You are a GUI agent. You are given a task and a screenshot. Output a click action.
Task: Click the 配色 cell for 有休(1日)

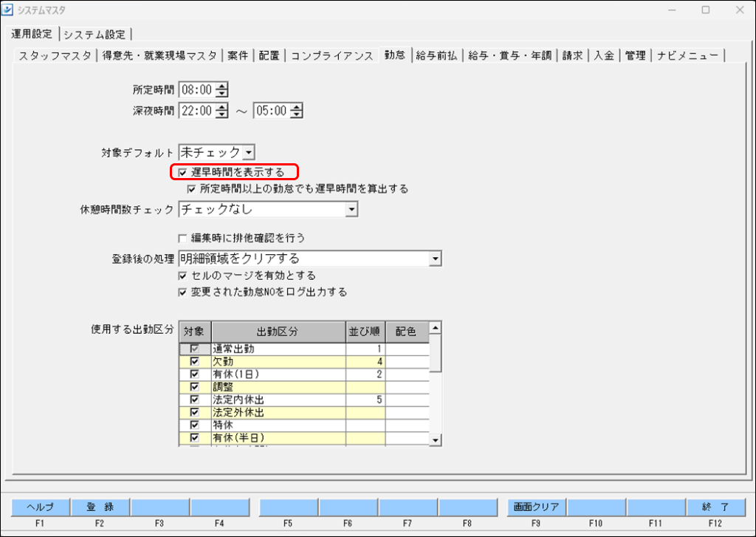pyautogui.click(x=407, y=374)
